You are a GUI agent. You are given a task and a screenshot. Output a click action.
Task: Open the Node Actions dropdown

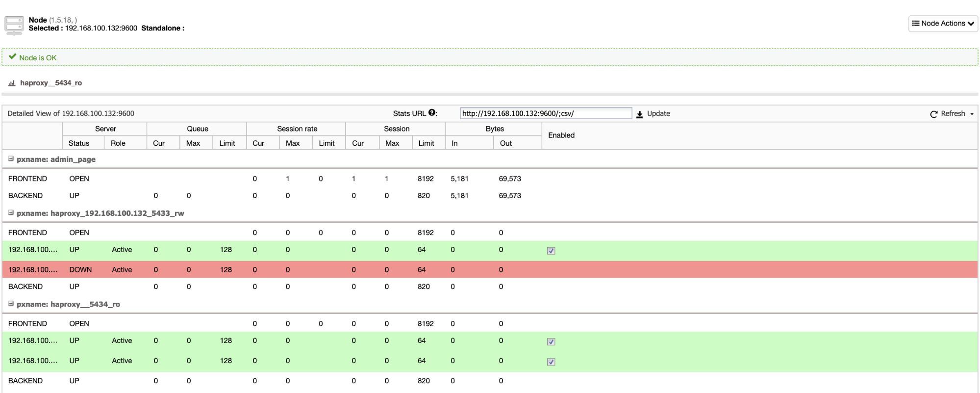click(943, 24)
